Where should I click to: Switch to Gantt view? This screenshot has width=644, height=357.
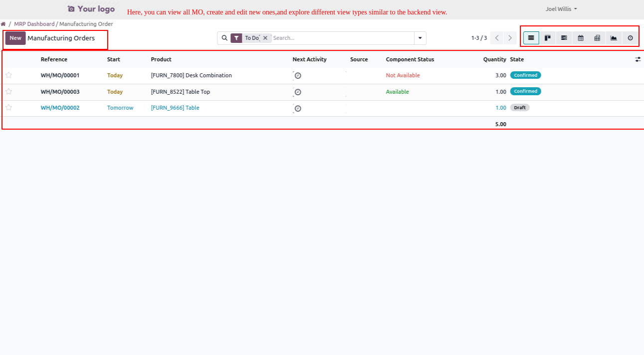(564, 38)
